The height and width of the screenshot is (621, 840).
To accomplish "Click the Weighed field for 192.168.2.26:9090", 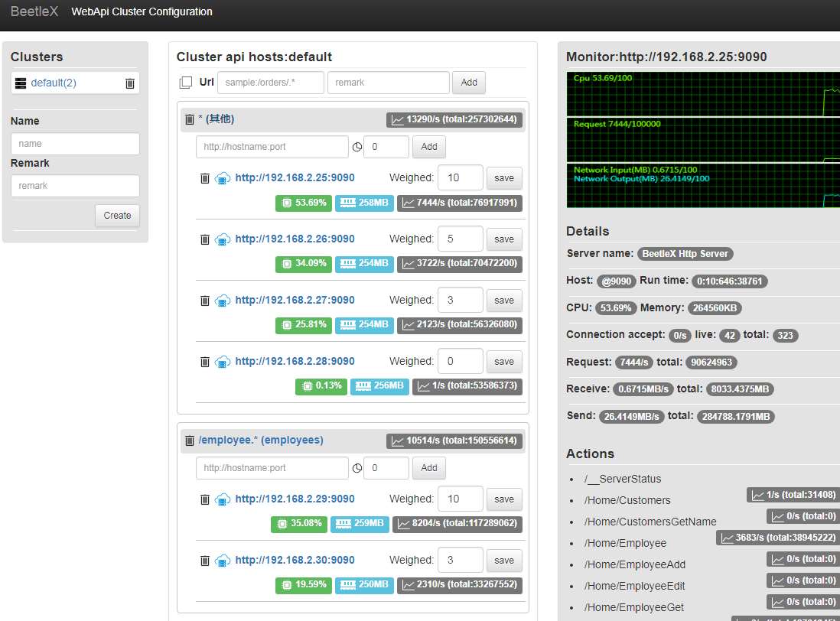I will tap(460, 239).
